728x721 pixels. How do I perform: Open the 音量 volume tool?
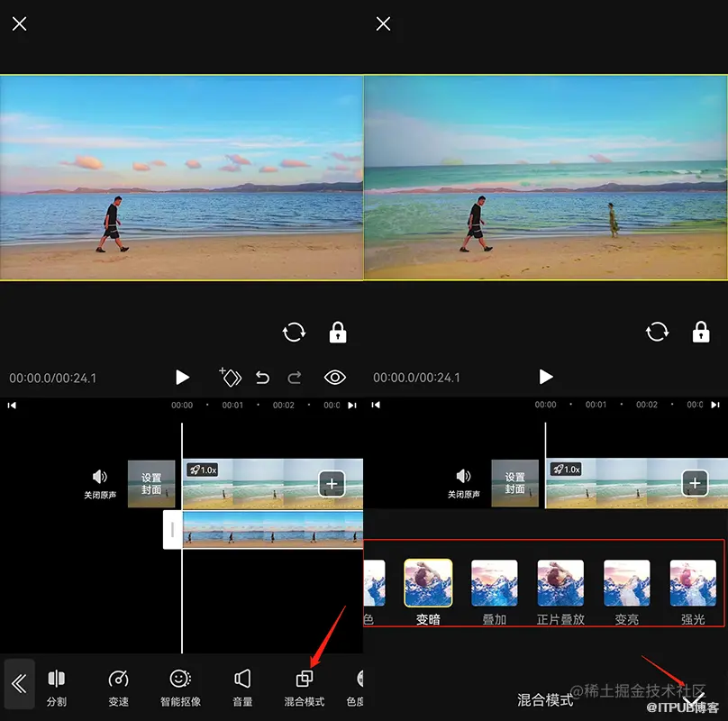point(242,689)
